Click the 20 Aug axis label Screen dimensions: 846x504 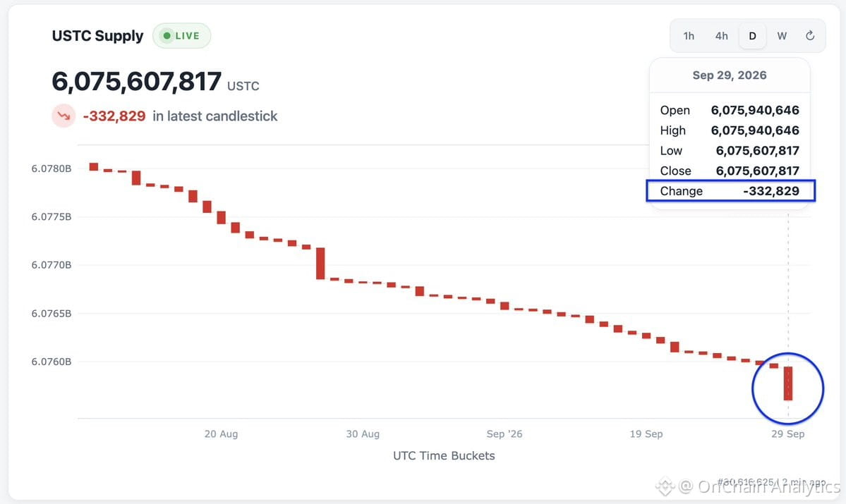222,434
